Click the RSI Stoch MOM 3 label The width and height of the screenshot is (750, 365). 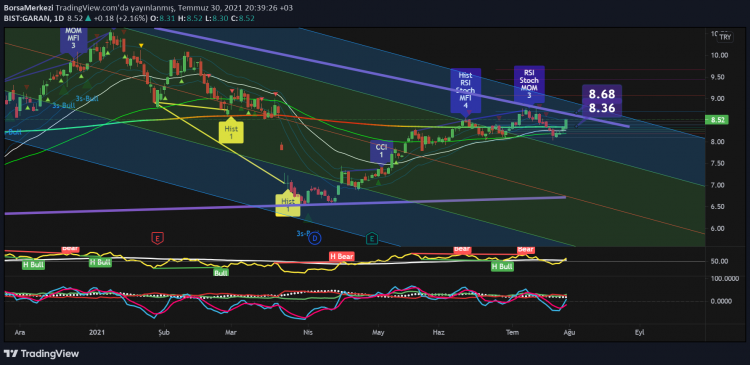pos(529,84)
